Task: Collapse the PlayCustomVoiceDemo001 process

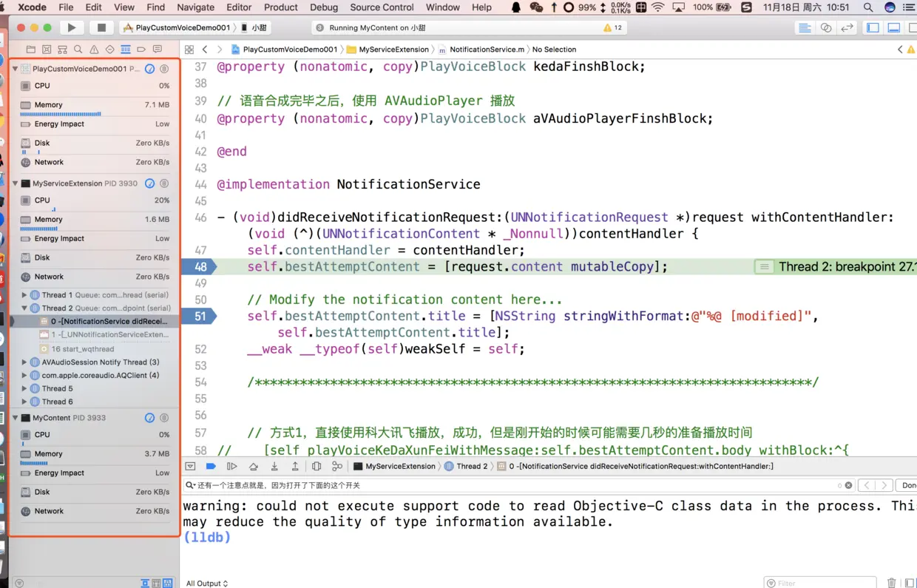Action: pyautogui.click(x=15, y=69)
